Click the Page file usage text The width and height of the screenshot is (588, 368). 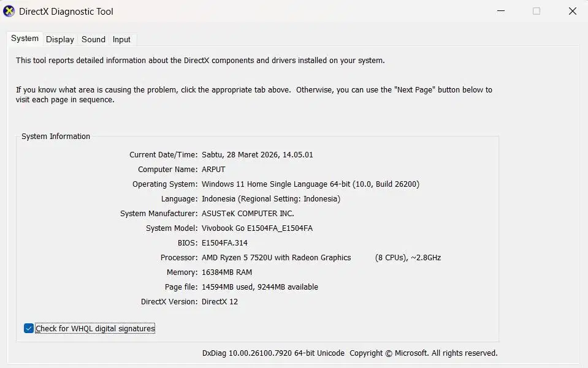coord(260,287)
